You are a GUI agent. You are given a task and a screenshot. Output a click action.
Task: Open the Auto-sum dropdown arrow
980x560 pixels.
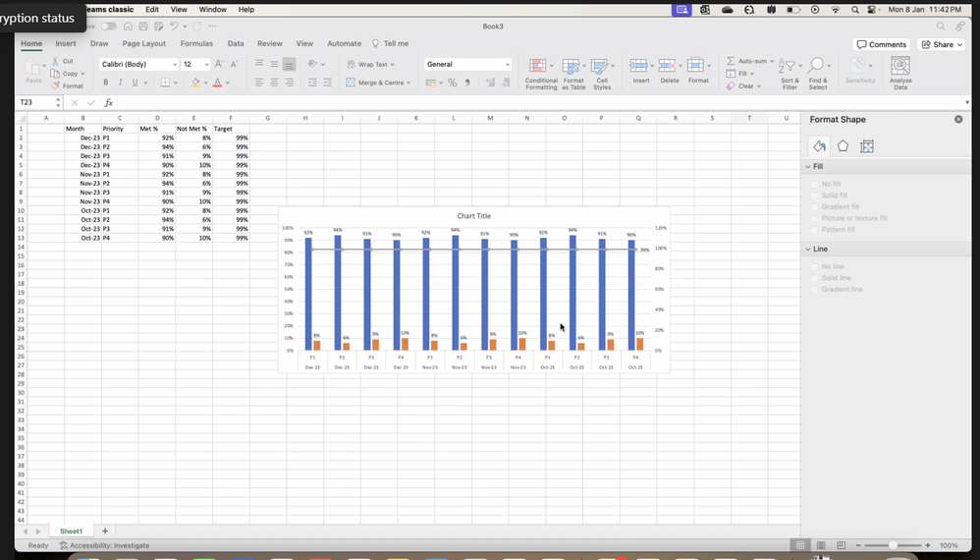(772, 61)
